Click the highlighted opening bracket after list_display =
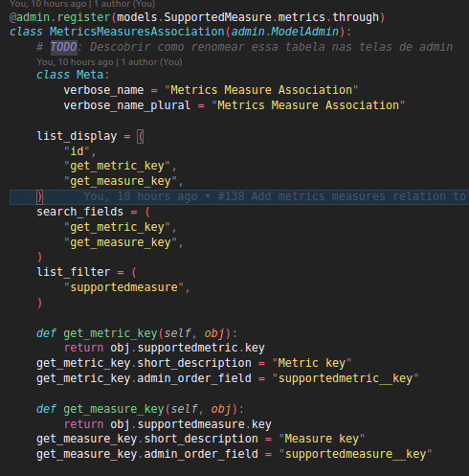Screen dimensions: 469x476 click(141, 136)
